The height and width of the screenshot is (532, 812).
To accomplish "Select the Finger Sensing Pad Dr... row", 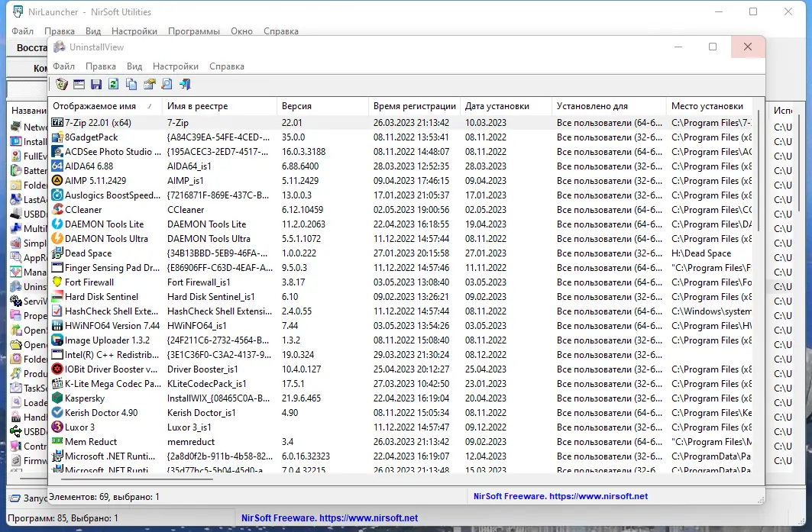I will (x=400, y=268).
